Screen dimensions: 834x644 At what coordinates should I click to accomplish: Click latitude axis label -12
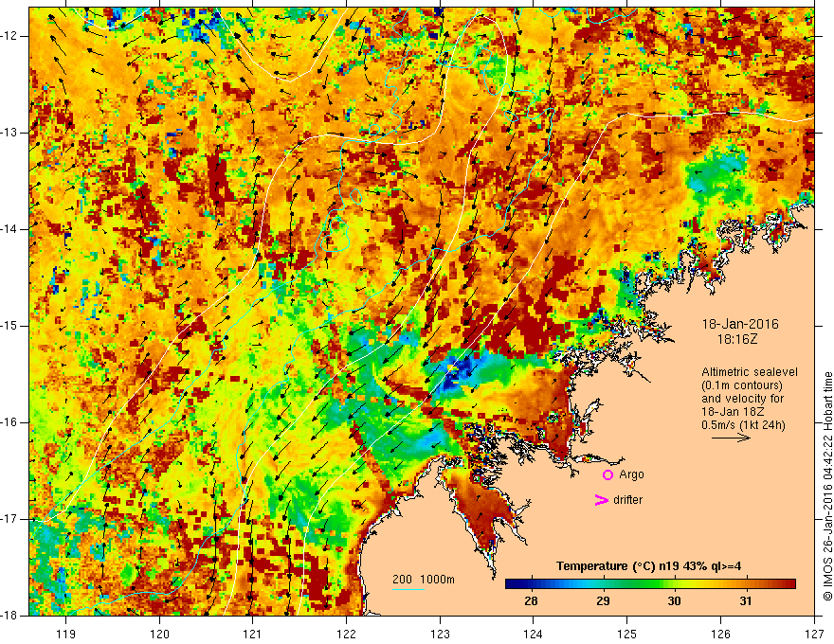9,36
